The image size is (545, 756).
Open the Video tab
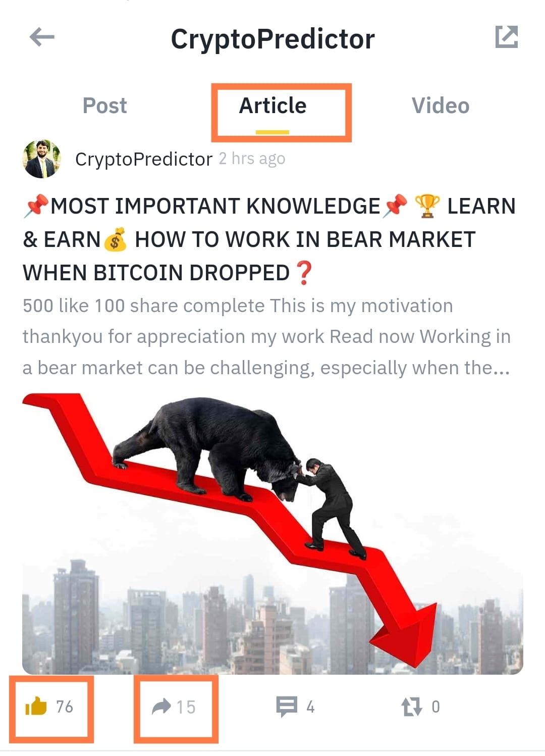pyautogui.click(x=441, y=106)
